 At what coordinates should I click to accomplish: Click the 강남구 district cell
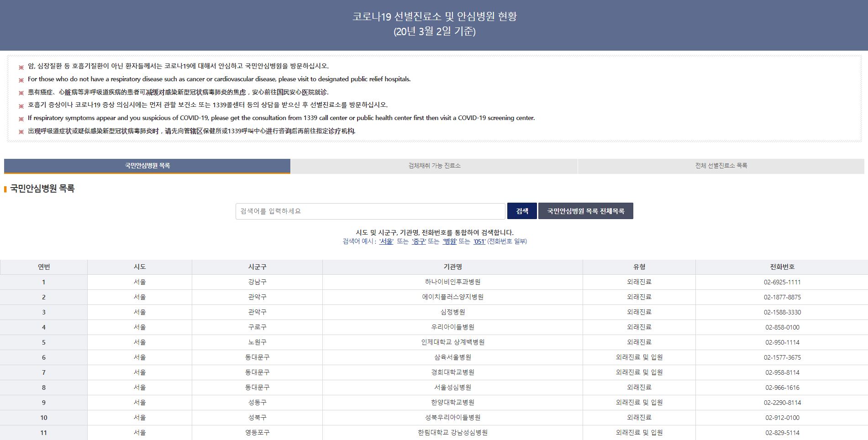tap(257, 282)
